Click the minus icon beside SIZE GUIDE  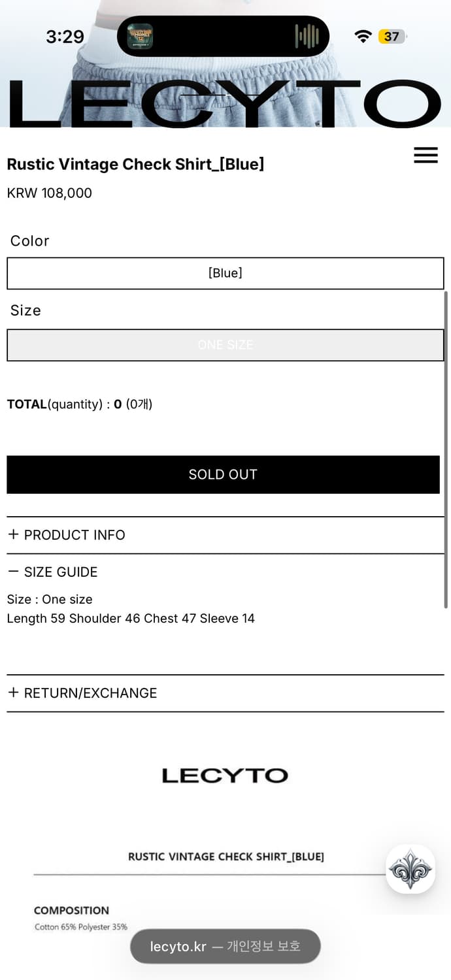(13, 572)
